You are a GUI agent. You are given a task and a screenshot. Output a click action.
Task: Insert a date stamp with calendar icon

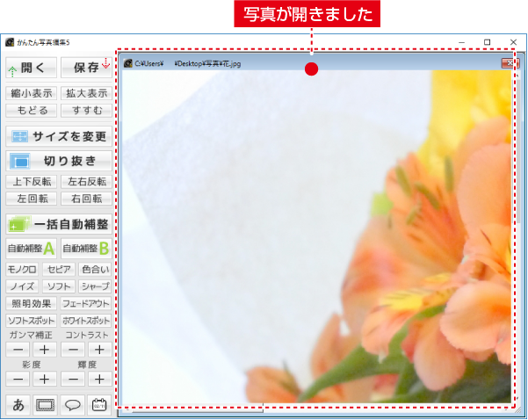tap(99, 405)
